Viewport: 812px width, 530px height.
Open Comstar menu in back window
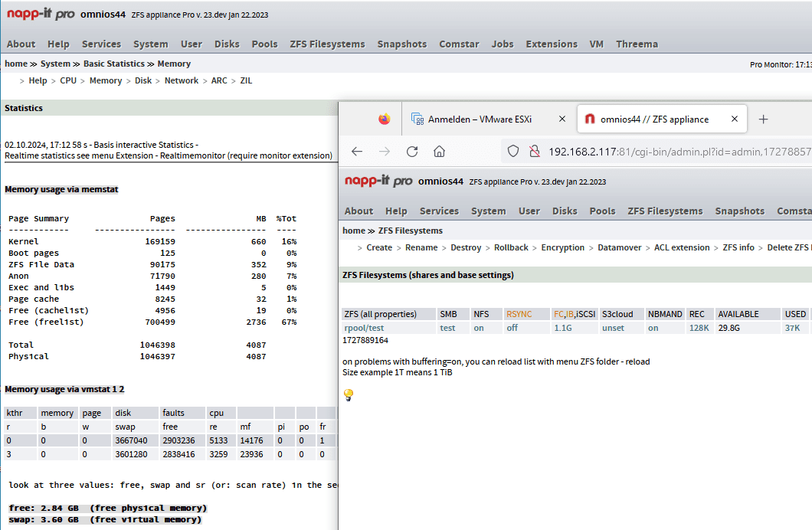460,44
